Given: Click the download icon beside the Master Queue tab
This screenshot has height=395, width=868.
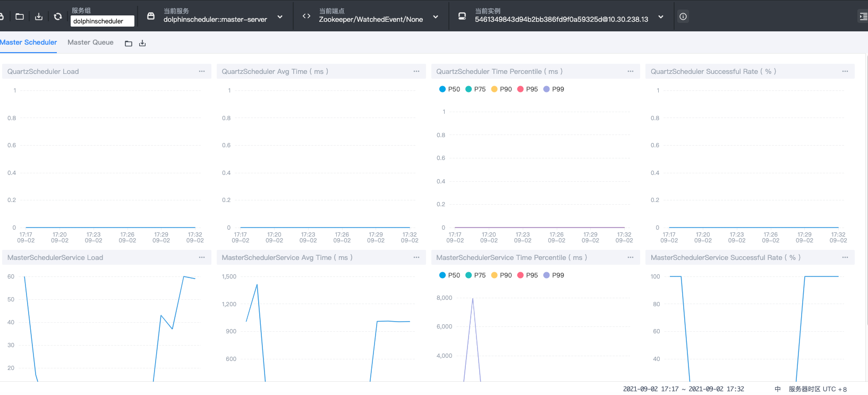Looking at the screenshot, I should click(x=142, y=43).
